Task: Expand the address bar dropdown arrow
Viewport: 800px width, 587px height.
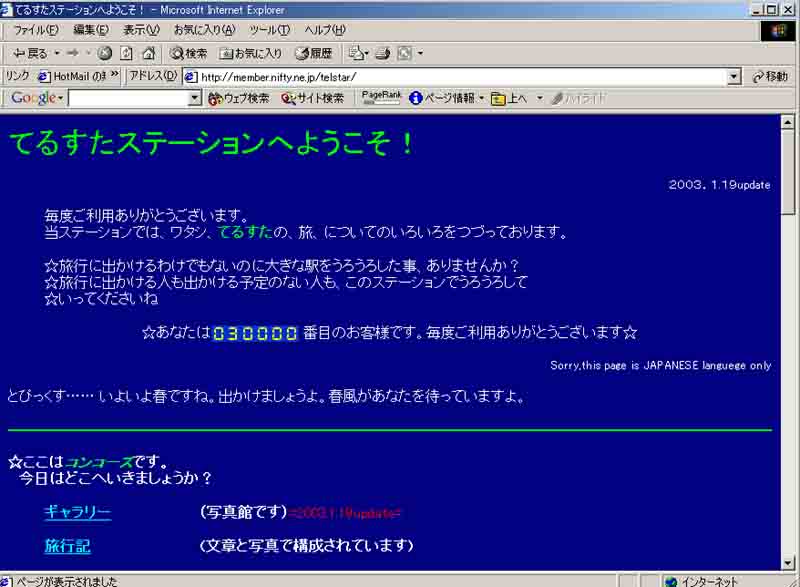Action: 734,76
